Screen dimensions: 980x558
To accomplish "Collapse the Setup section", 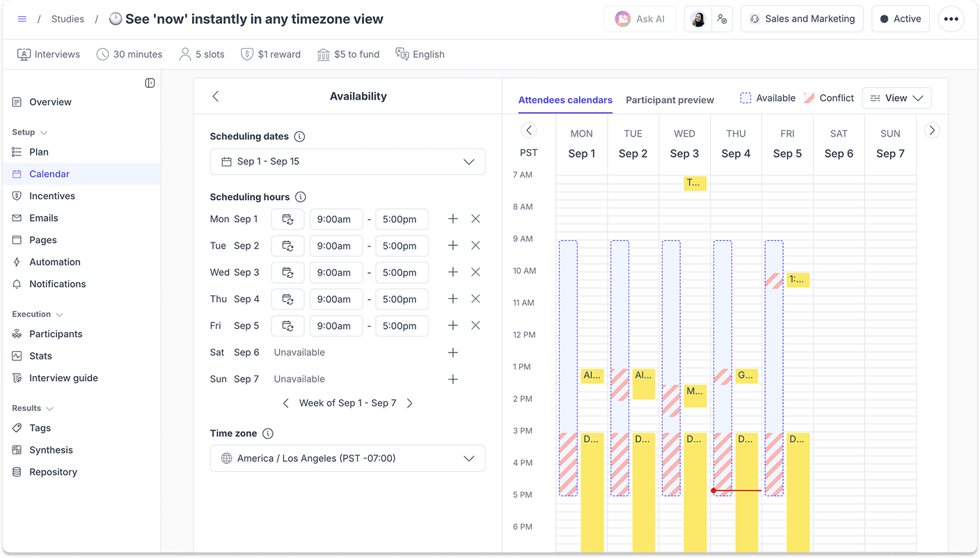I will pos(30,132).
